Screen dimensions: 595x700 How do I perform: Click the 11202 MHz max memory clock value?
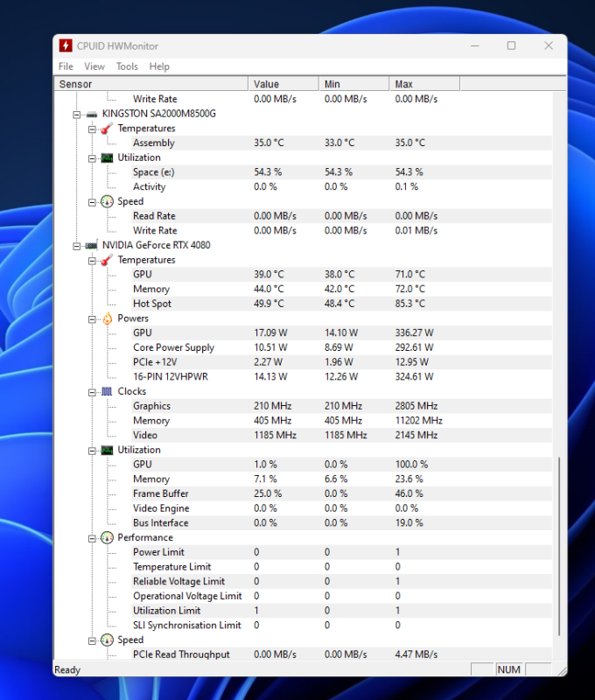pos(418,421)
